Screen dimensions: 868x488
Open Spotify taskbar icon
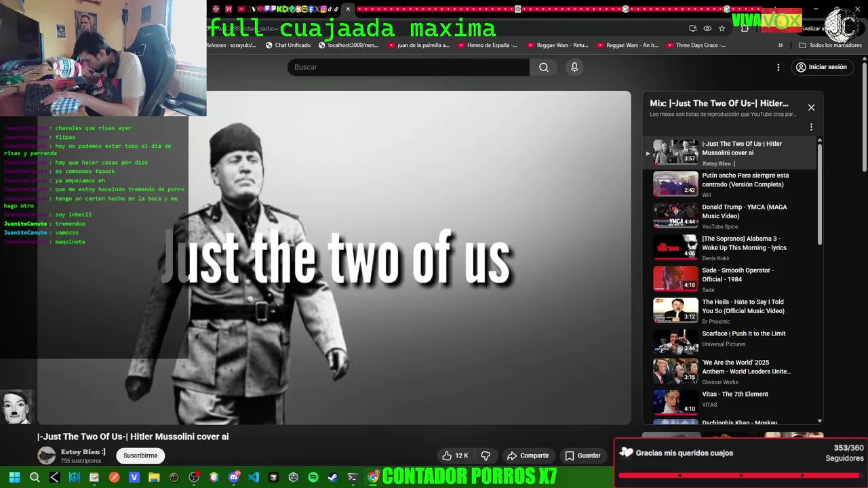point(313,477)
